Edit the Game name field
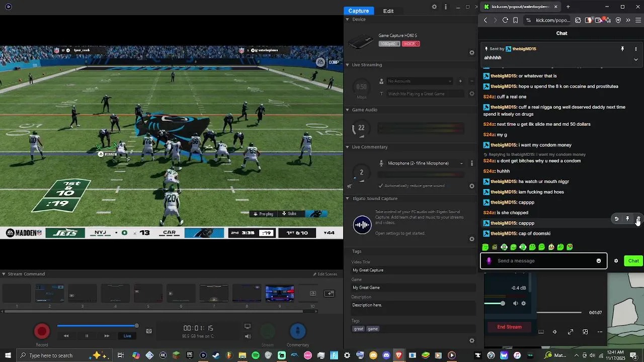This screenshot has height=362, width=644. (414, 288)
